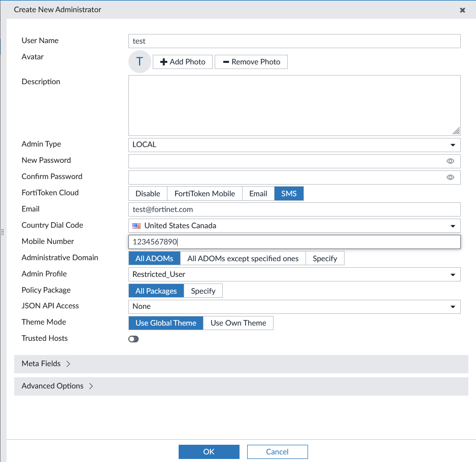This screenshot has width=476, height=462.
Task: Show the New Password with eye icon
Action: tap(450, 161)
